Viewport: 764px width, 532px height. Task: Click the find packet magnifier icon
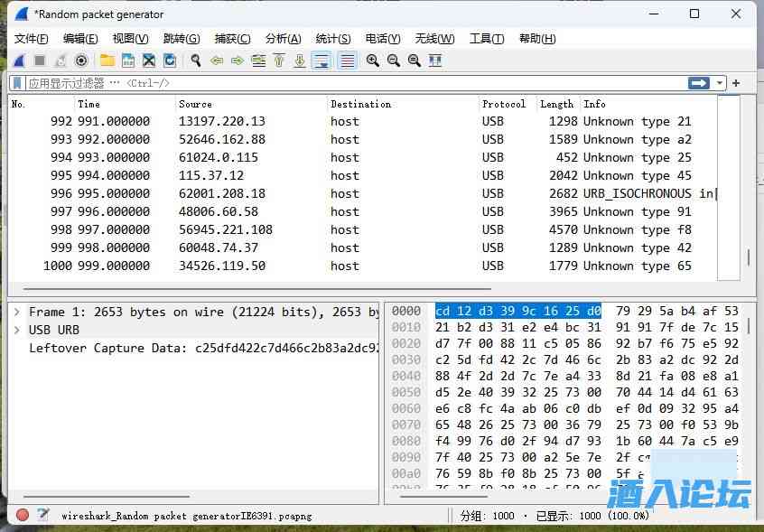[195, 61]
